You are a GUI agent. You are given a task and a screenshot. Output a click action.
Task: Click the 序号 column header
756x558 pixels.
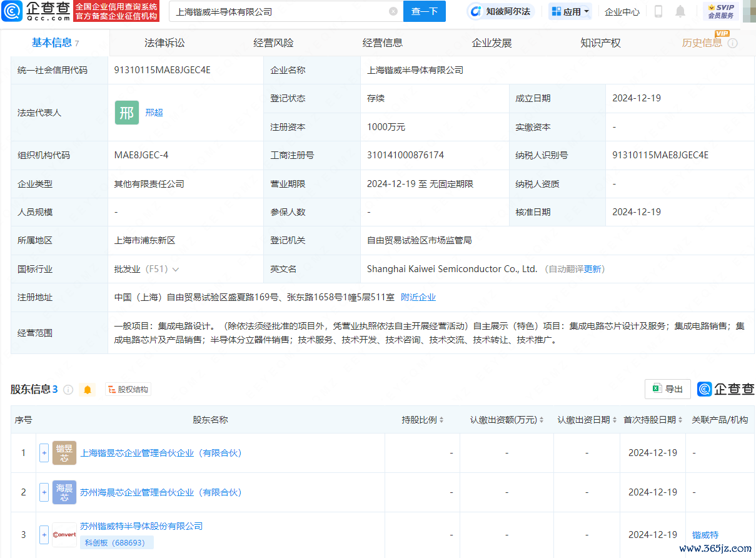click(x=24, y=420)
